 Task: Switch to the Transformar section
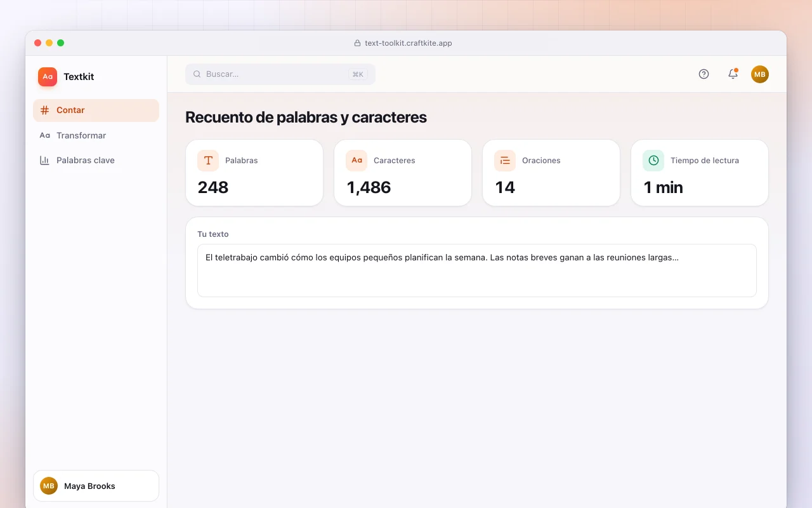click(96, 135)
